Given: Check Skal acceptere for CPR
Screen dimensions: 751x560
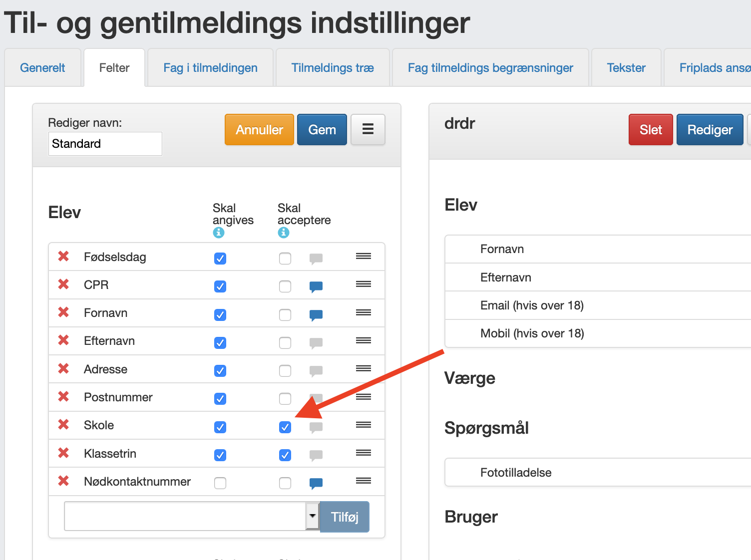Looking at the screenshot, I should tap(285, 286).
